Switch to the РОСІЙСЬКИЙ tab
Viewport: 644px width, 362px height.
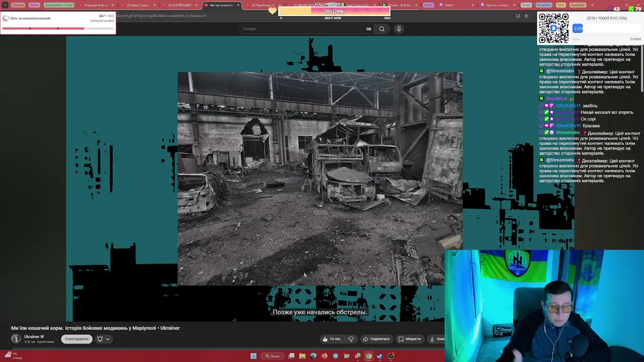(180, 5)
